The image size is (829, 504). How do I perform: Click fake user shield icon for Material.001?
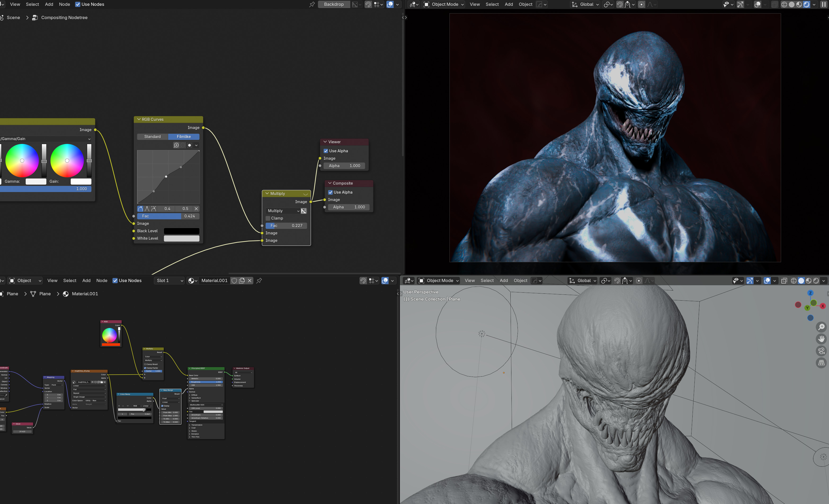pyautogui.click(x=234, y=280)
